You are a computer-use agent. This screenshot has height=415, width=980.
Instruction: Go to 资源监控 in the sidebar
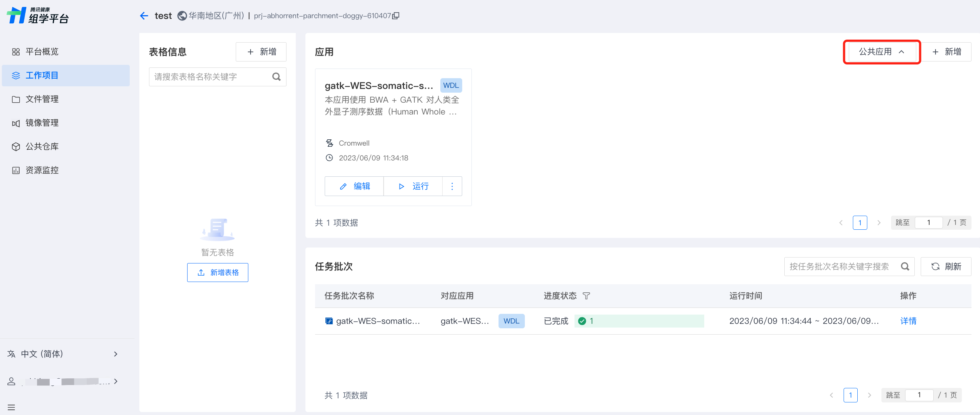(42, 170)
